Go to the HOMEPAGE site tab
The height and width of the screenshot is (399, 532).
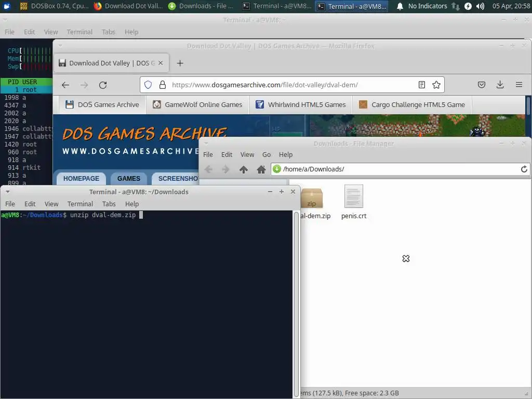[x=81, y=179]
